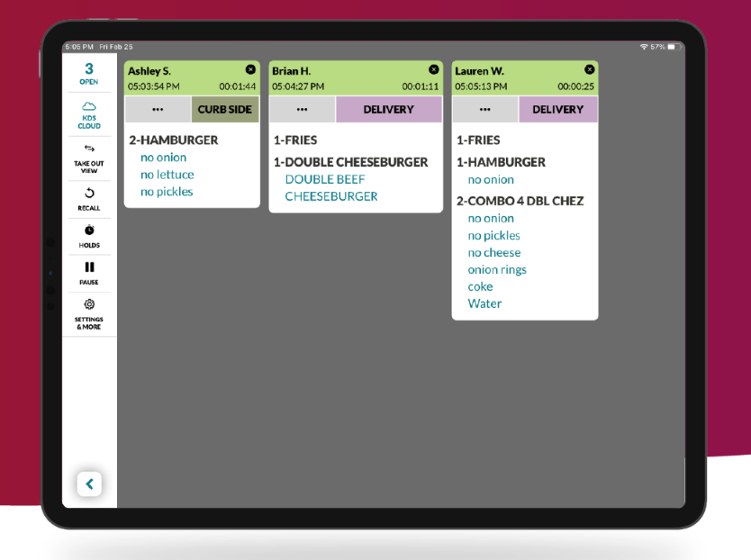Expand ellipsis menu on Brian's ticket

(302, 110)
